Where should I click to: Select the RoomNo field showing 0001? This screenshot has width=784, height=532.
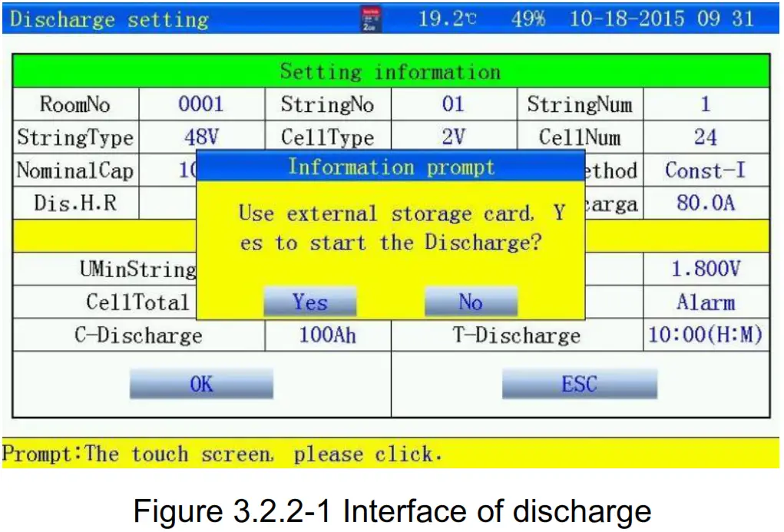click(202, 104)
